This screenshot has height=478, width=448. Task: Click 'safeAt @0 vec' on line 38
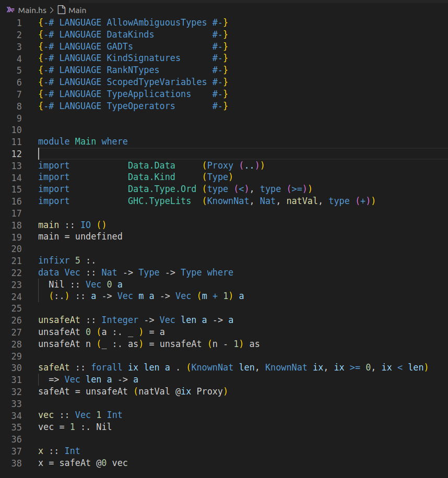93,463
